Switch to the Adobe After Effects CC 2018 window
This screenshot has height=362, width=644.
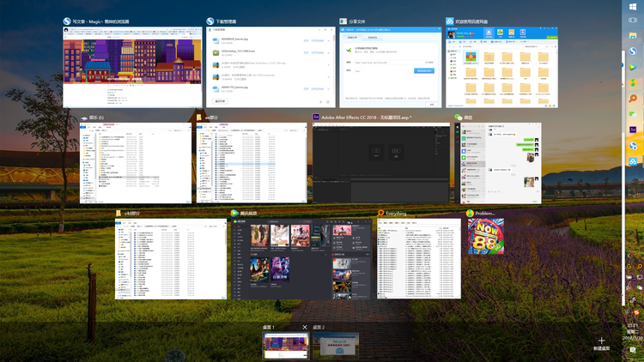point(381,162)
